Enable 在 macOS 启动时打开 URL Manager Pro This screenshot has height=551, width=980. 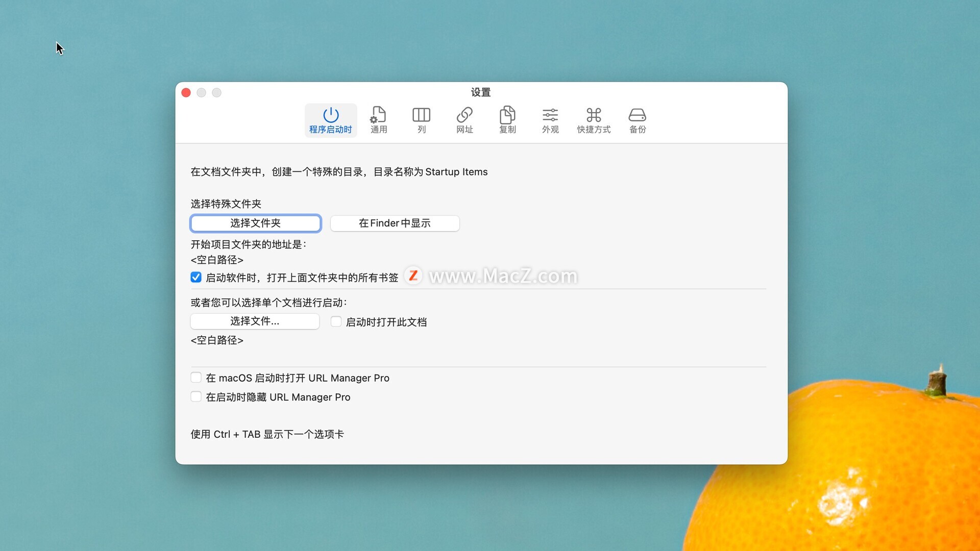[196, 378]
